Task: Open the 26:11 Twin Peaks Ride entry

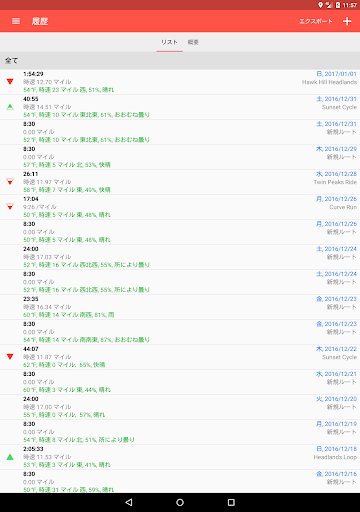Action: [x=180, y=182]
